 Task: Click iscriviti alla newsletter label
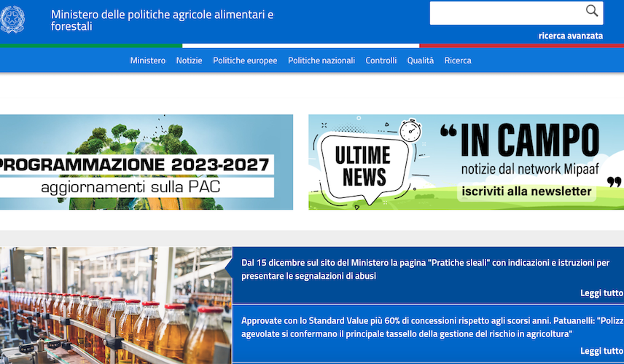coord(525,191)
